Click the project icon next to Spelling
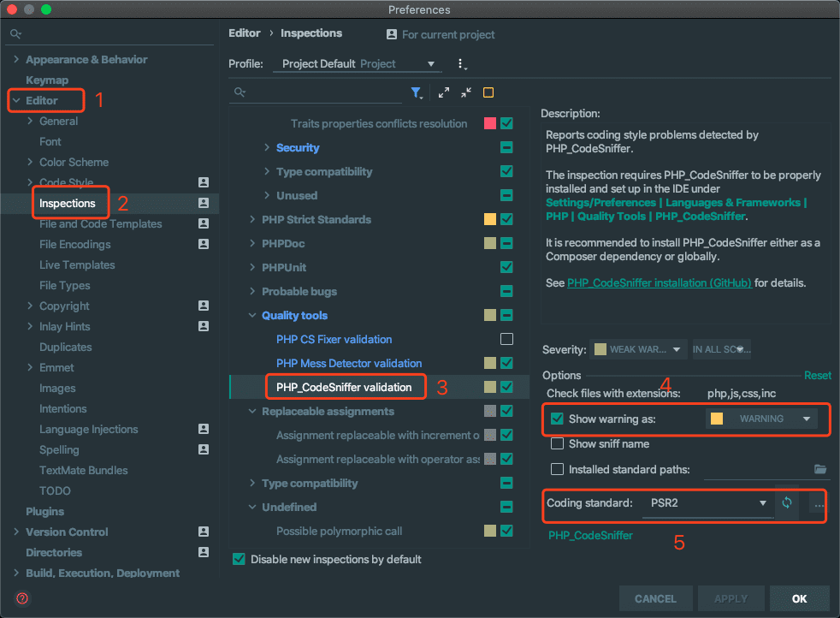Image resolution: width=840 pixels, height=618 pixels. click(204, 449)
